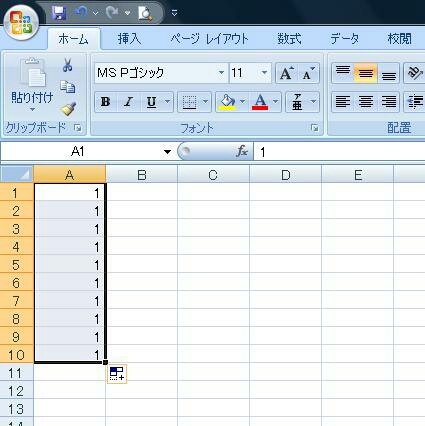Expand the 貼り付け paste options arrow

click(x=32, y=109)
